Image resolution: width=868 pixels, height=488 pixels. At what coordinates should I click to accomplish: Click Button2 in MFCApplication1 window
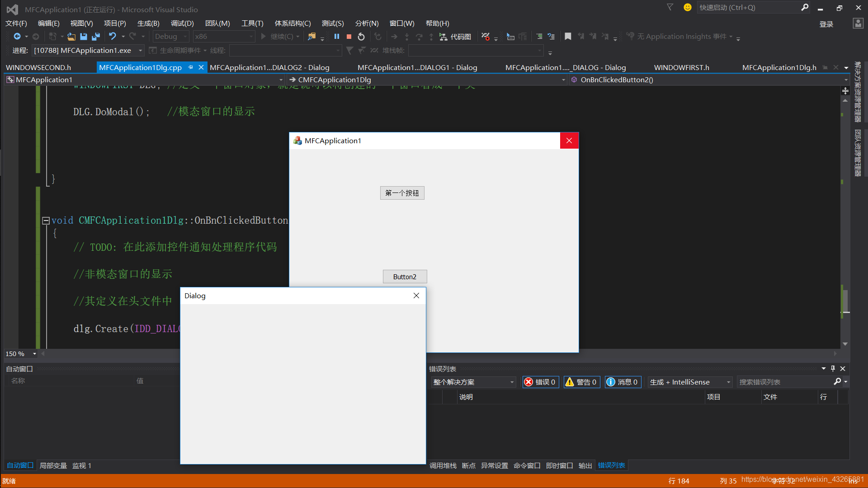click(x=405, y=277)
